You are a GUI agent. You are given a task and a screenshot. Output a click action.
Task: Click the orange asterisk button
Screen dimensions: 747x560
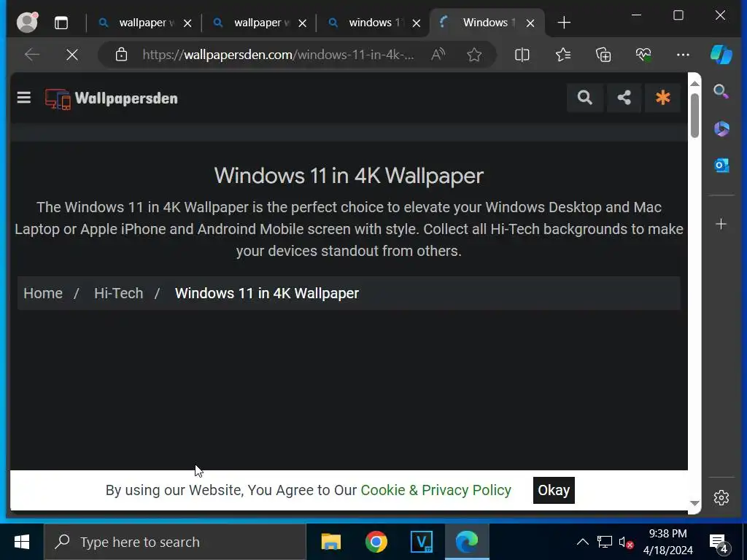662,98
